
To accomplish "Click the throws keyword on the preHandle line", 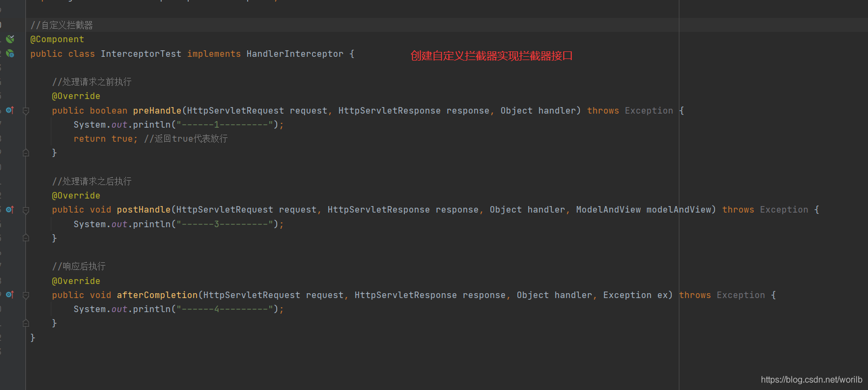I will tap(603, 111).
